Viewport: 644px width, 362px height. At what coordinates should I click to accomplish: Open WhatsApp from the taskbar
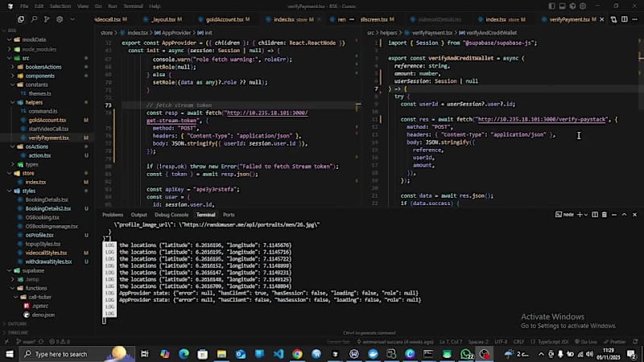tap(466, 354)
